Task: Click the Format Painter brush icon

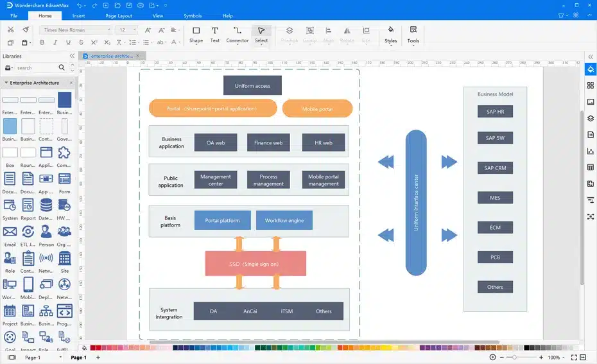Action: tap(26, 30)
